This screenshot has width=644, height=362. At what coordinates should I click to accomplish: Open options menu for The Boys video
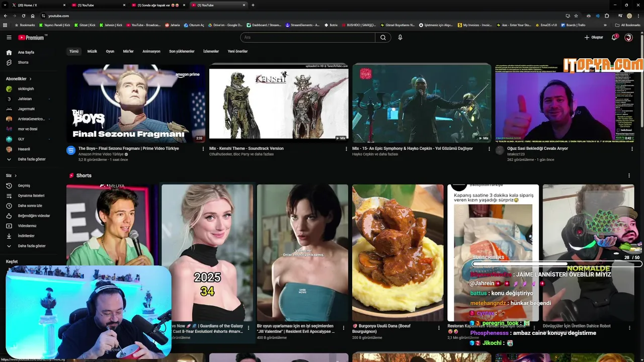(x=203, y=149)
